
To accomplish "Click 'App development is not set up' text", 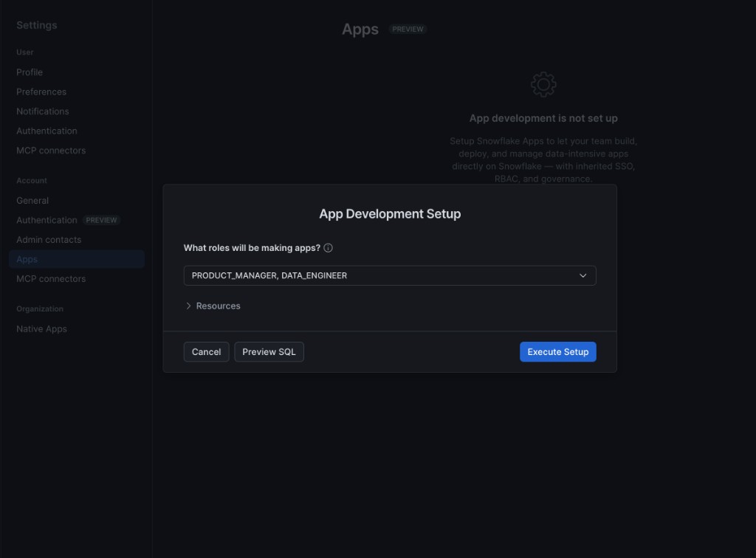I will coord(543,118).
